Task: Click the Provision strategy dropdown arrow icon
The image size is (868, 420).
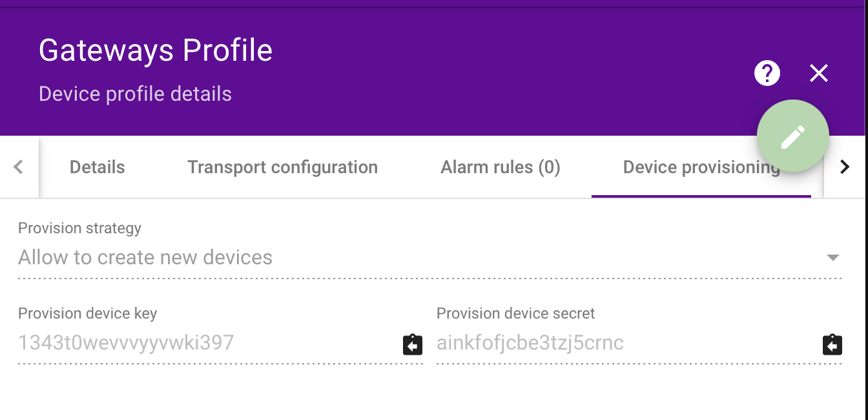Action: [833, 257]
